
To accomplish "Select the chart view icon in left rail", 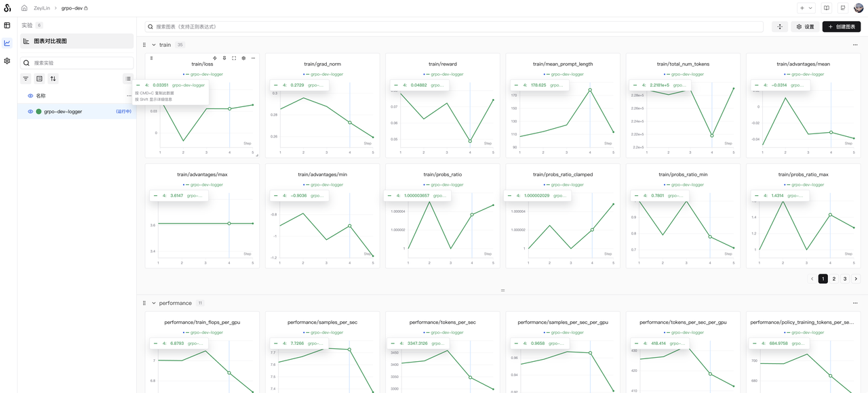I will pyautogui.click(x=7, y=42).
